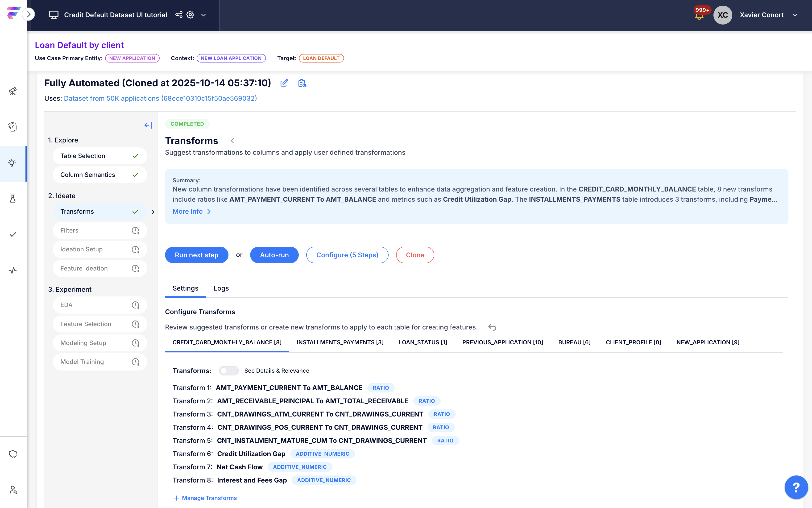The height and width of the screenshot is (508, 812).
Task: Open the flask experiment sidebar icon
Action: click(12, 199)
